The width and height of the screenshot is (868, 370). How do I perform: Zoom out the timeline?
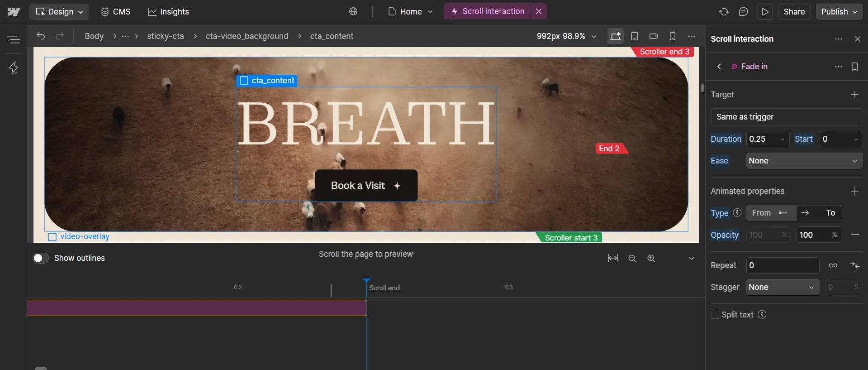pos(632,258)
